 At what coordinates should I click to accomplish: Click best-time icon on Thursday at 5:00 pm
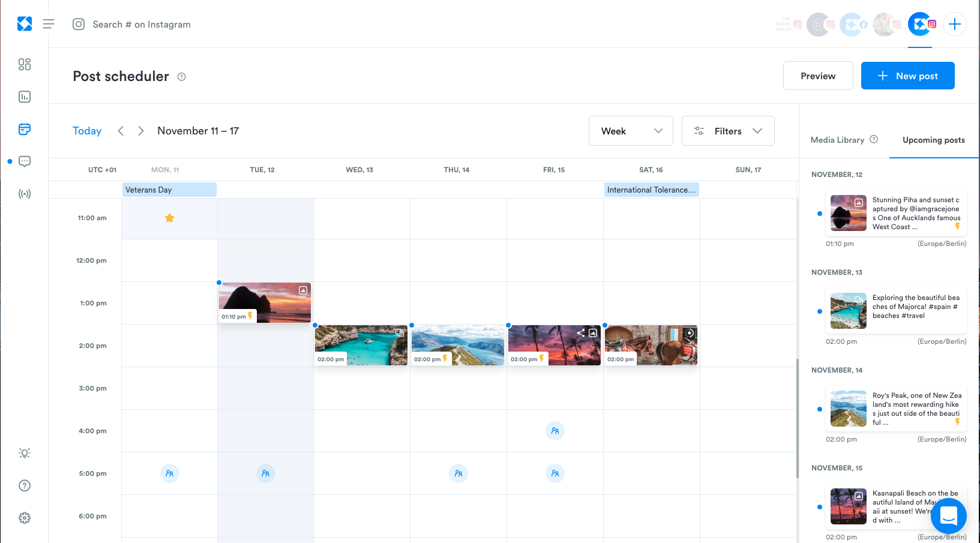[458, 473]
